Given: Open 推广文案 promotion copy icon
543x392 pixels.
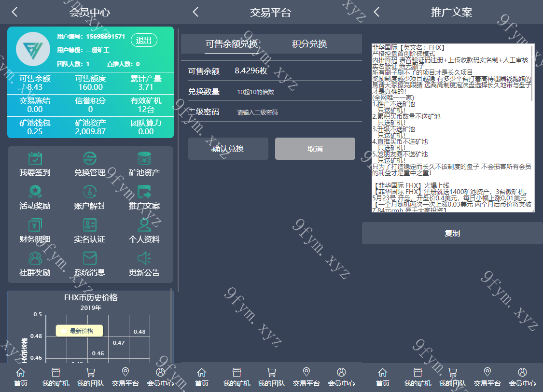Looking at the screenshot, I should [144, 192].
